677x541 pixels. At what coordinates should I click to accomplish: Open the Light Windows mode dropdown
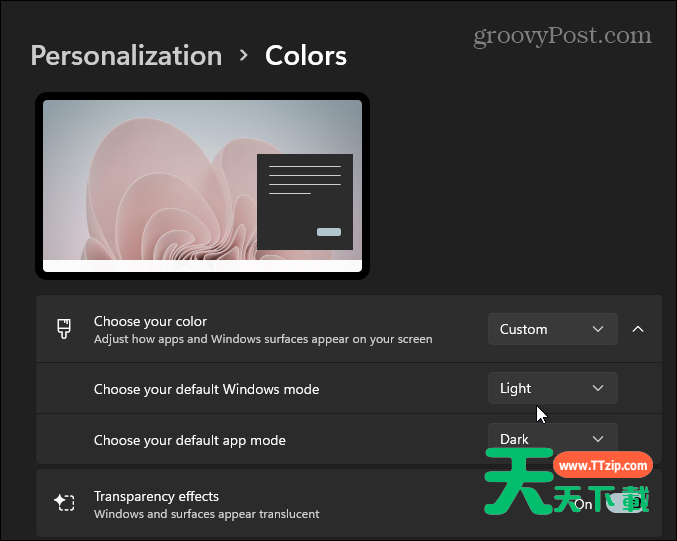tap(552, 388)
